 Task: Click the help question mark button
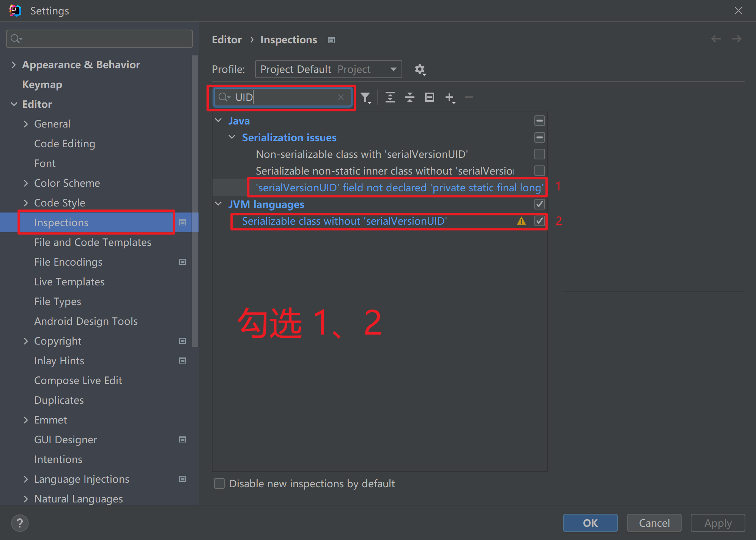20,523
